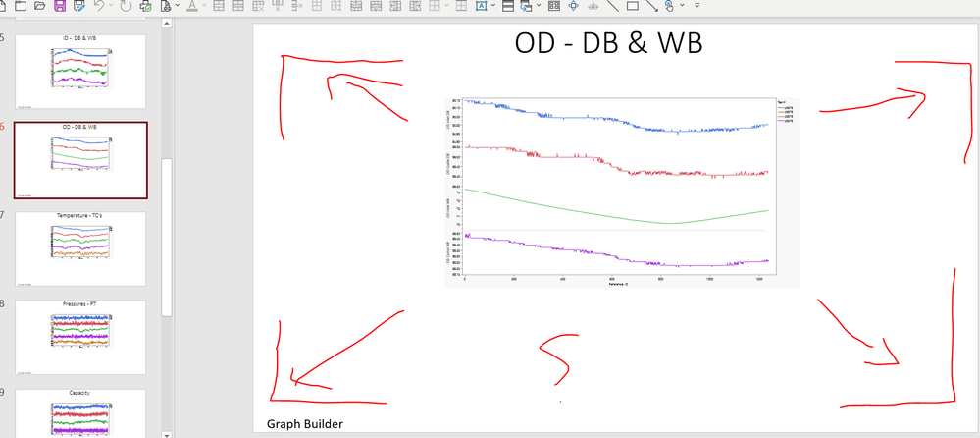This screenshot has height=438, width=980.
Task: Select the Pressures - PT slide thumbnail
Action: coord(80,337)
